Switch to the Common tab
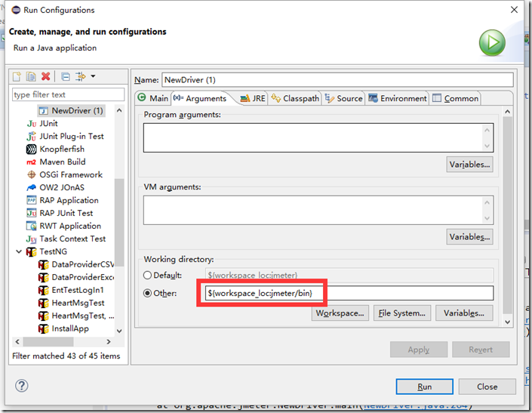The height and width of the screenshot is (413, 532). (456, 98)
